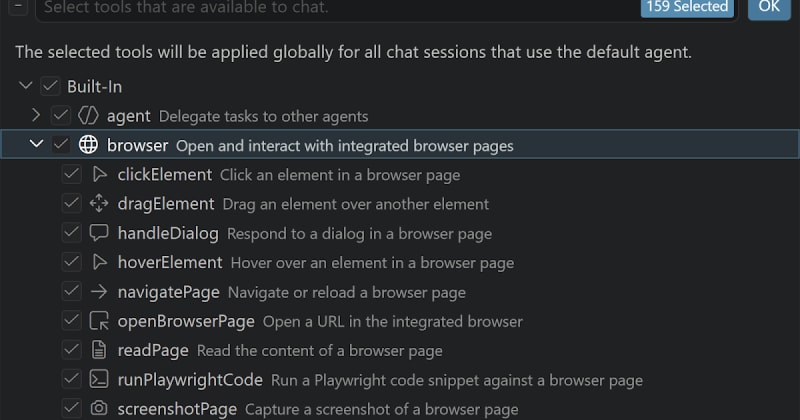800x420 pixels.
Task: Click the handleDialog speech bubble icon
Action: [99, 233]
